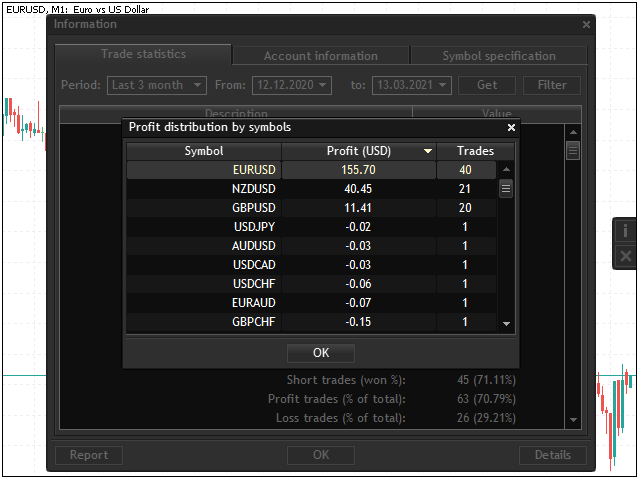Click the Information list scrollbar thumb
The width and height of the screenshot is (640, 480).
573,151
